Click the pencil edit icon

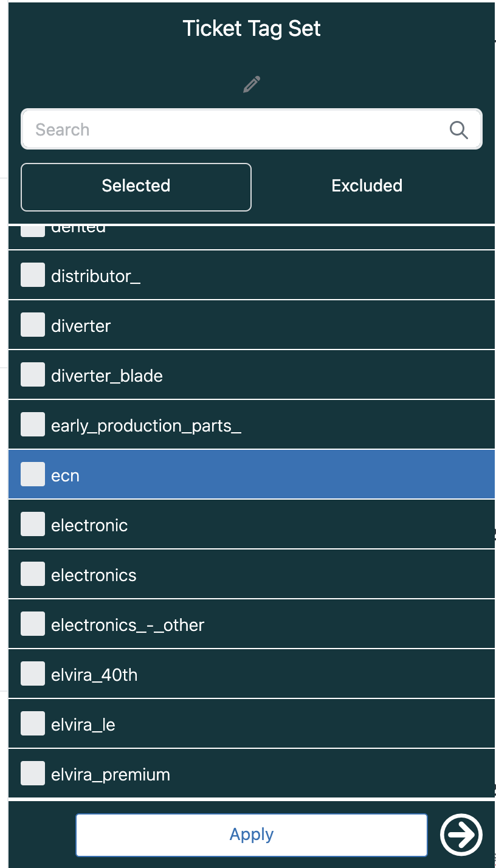tap(252, 84)
